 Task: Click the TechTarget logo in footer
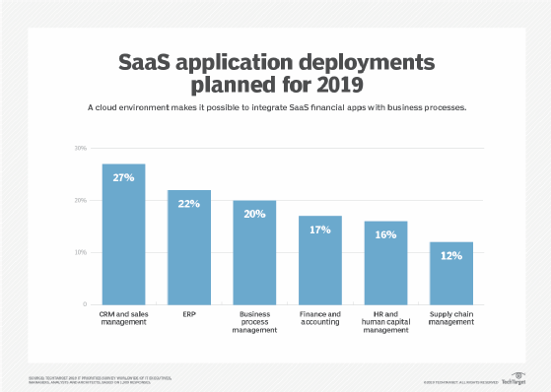[514, 379]
